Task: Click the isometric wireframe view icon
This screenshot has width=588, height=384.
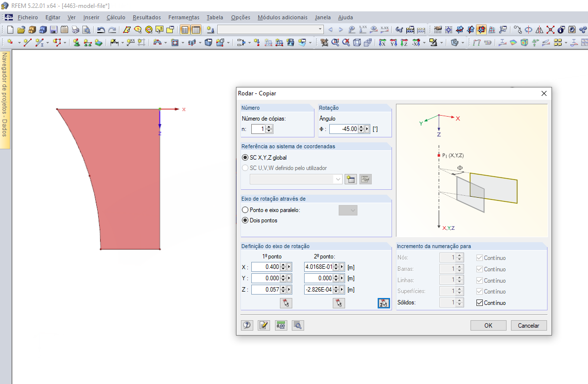Action: coord(357,43)
